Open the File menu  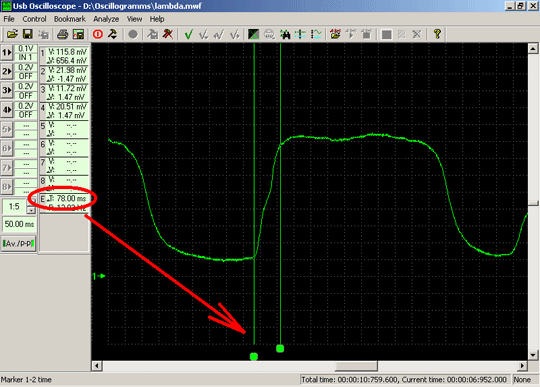pyautogui.click(x=9, y=19)
